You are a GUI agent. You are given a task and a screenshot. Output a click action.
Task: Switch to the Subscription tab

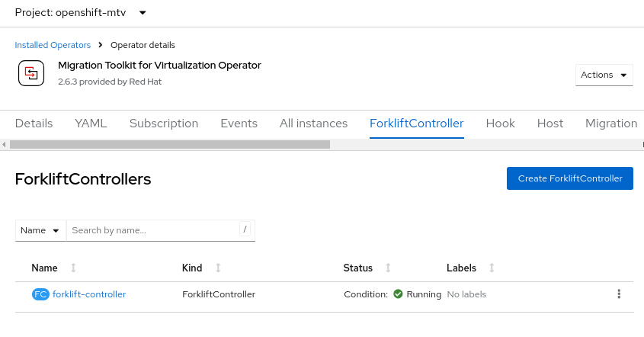point(164,124)
